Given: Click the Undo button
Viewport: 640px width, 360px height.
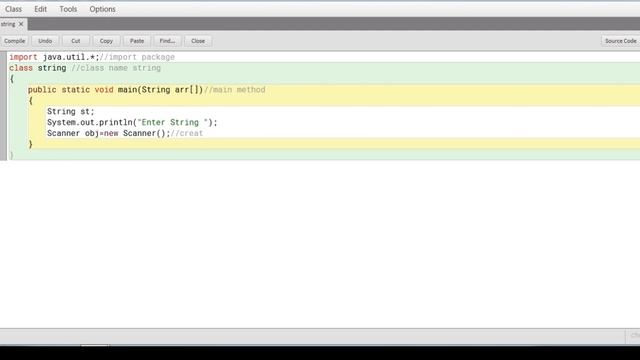Looking at the screenshot, I should click(x=45, y=41).
